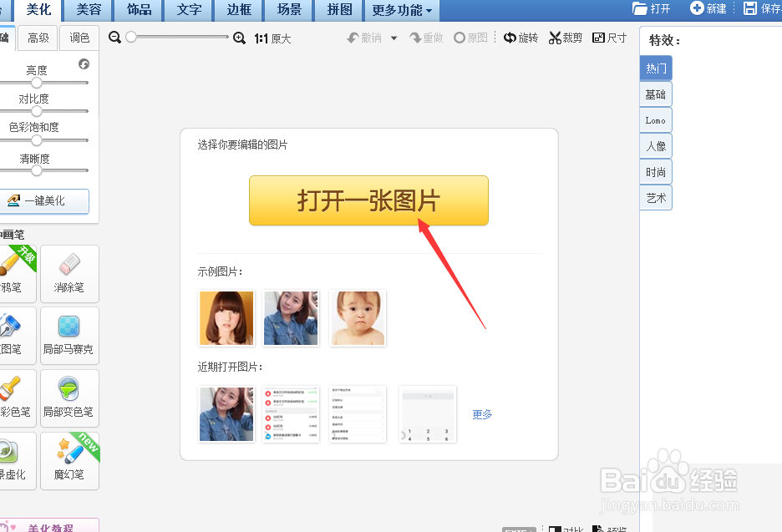
Task: Open the baby sample photo thumbnail
Action: pyautogui.click(x=357, y=317)
